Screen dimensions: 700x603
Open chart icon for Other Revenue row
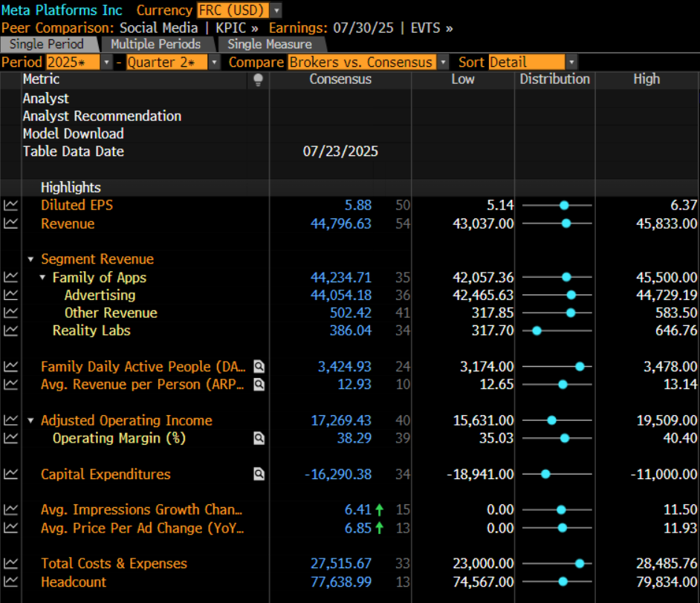pos(10,313)
